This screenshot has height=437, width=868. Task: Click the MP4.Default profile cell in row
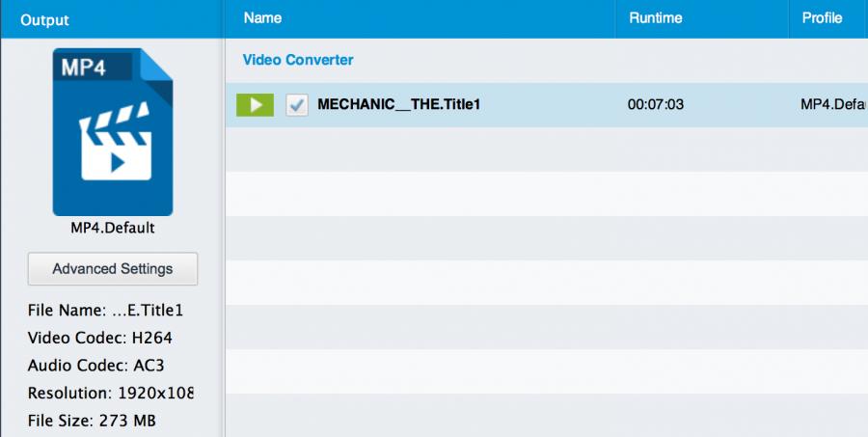pyautogui.click(x=834, y=105)
